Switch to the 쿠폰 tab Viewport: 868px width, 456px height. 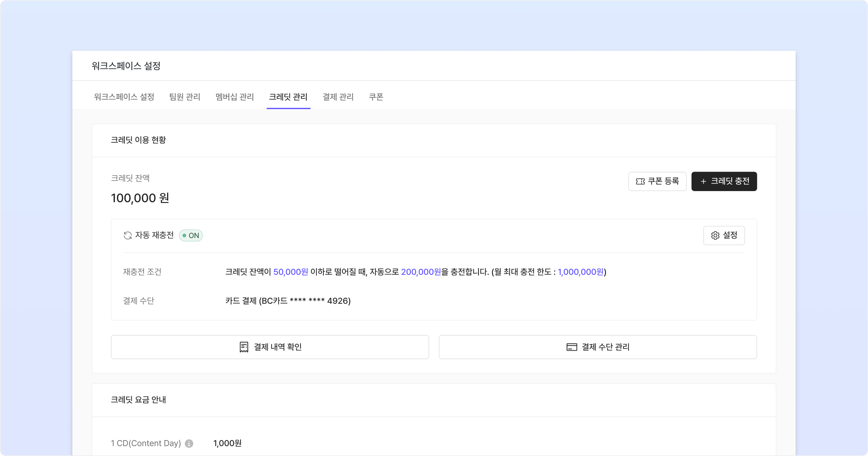click(x=376, y=97)
